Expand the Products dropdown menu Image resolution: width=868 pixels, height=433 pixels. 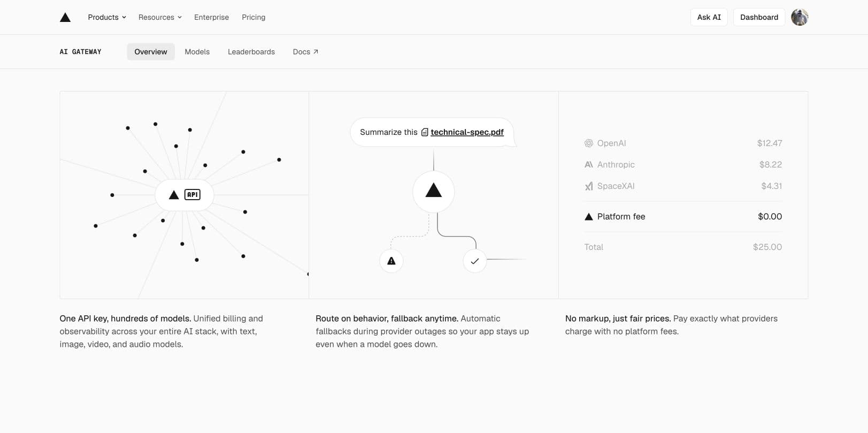click(x=107, y=17)
